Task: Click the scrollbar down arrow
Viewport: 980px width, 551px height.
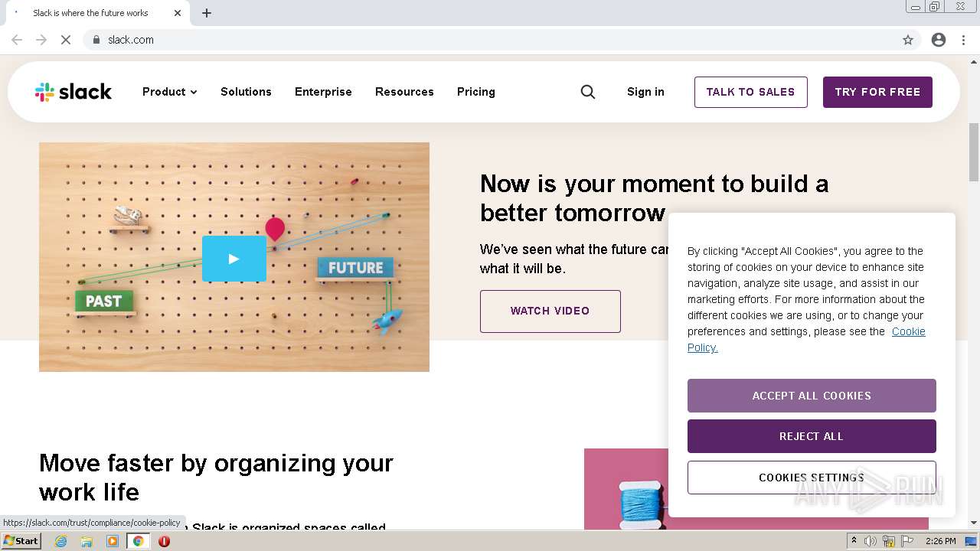Action: point(974,523)
